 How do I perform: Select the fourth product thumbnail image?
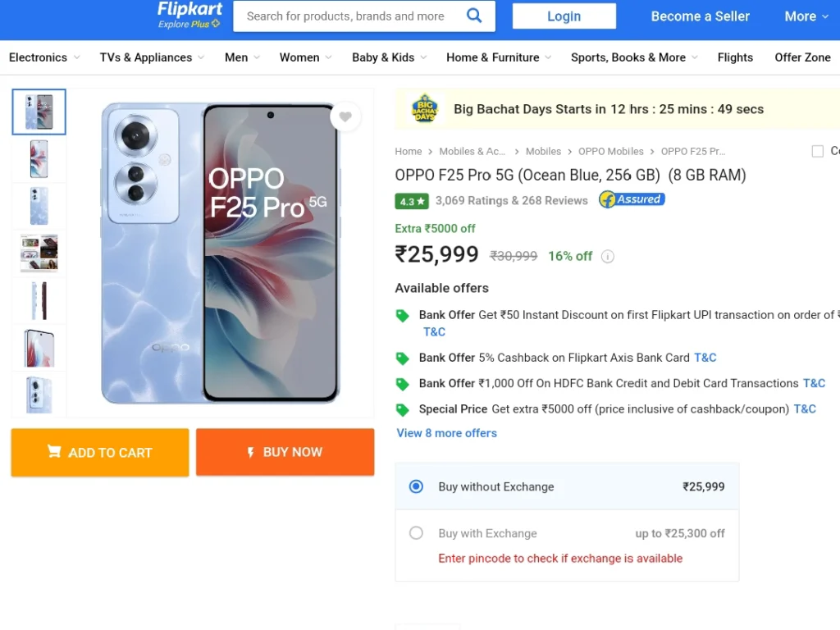[x=39, y=253]
